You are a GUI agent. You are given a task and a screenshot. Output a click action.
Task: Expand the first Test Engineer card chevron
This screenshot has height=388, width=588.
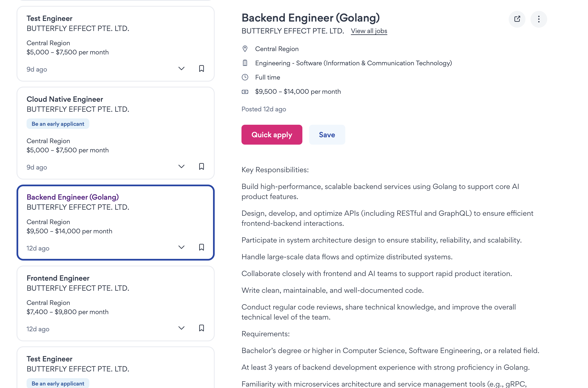pos(181,69)
